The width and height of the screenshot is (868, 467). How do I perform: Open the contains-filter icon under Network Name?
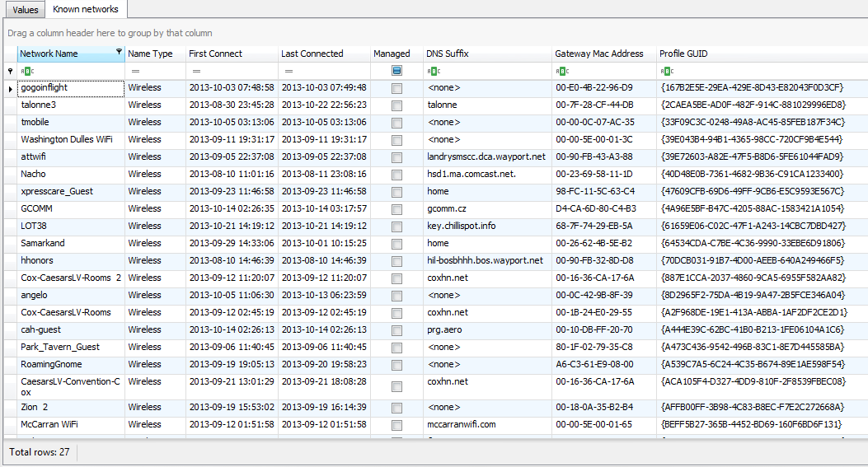(27, 71)
